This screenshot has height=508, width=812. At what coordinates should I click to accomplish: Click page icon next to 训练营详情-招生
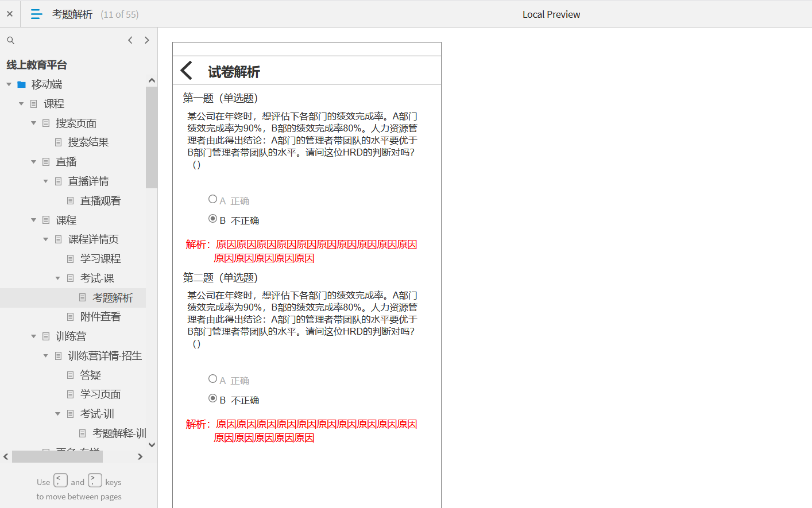click(59, 356)
